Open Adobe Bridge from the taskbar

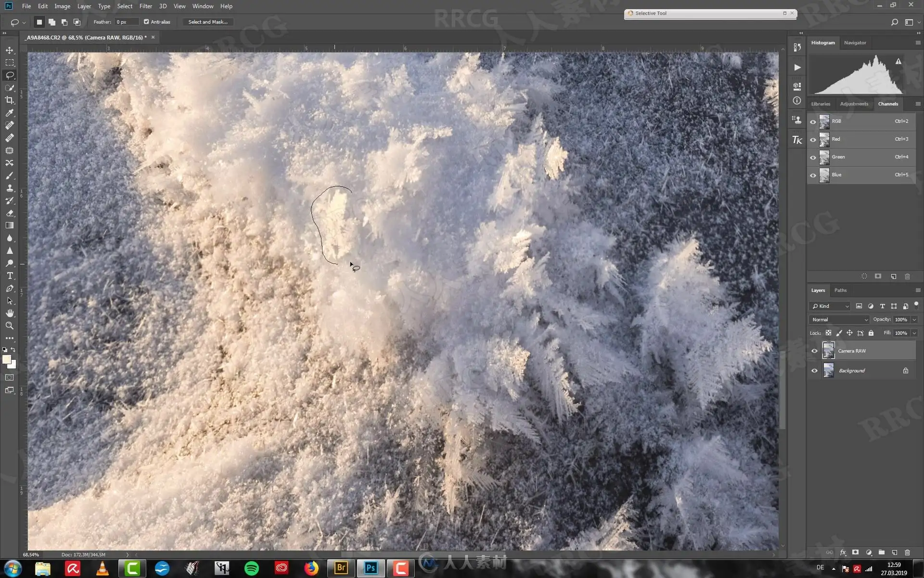[341, 568]
